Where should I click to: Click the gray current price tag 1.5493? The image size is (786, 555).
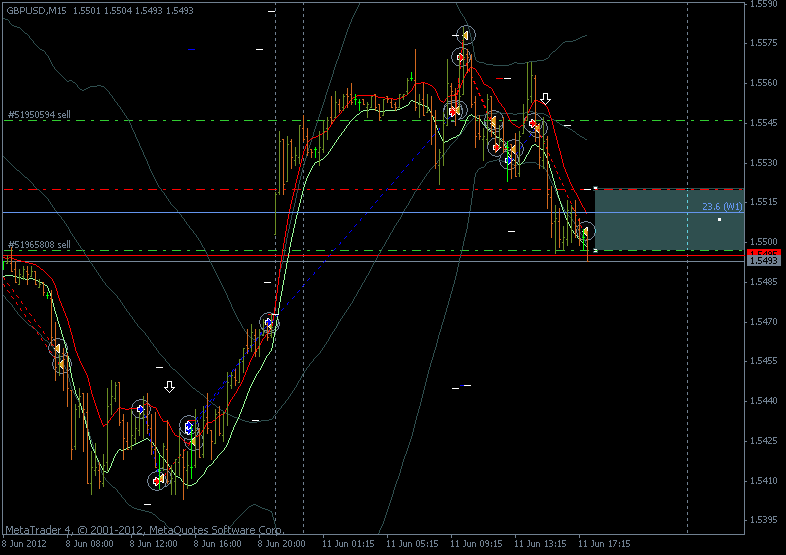(x=763, y=261)
